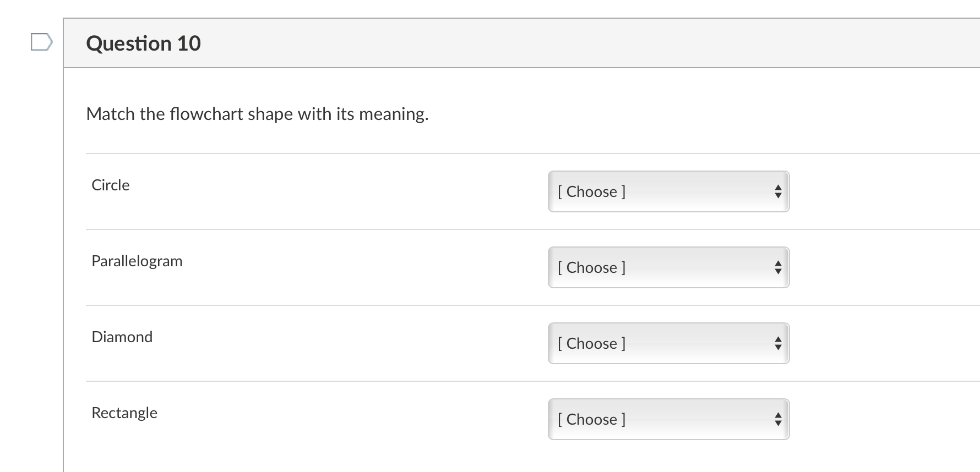Click the up-down arrow icon on Circle's dropdown

(x=777, y=191)
